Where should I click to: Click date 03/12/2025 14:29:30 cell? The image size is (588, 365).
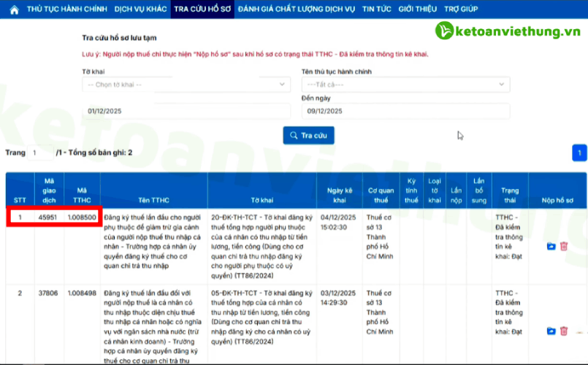[x=338, y=298]
